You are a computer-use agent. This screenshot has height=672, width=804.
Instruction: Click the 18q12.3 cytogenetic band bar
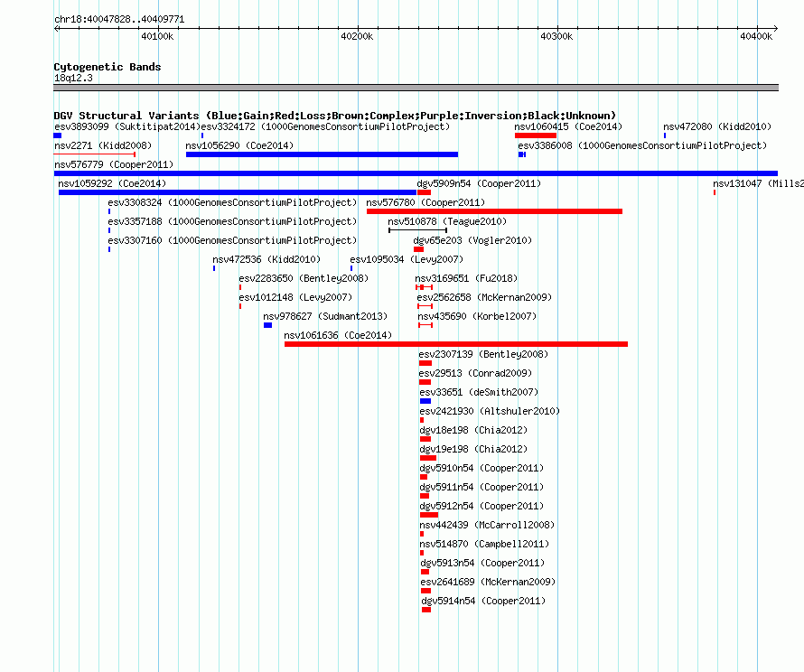[416, 88]
